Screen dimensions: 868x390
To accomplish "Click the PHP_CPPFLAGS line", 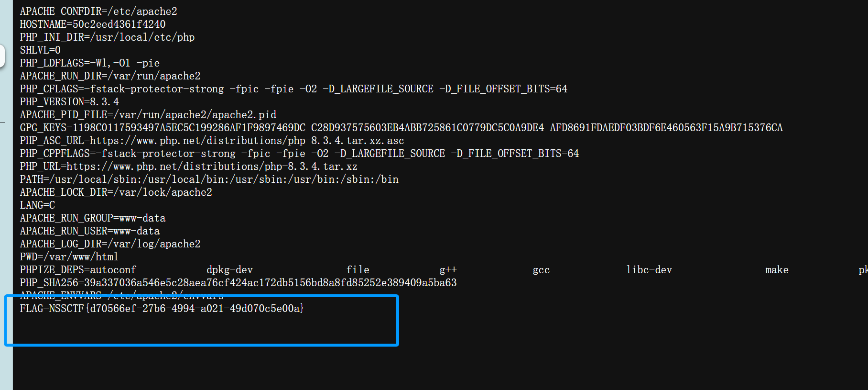I will click(299, 154).
